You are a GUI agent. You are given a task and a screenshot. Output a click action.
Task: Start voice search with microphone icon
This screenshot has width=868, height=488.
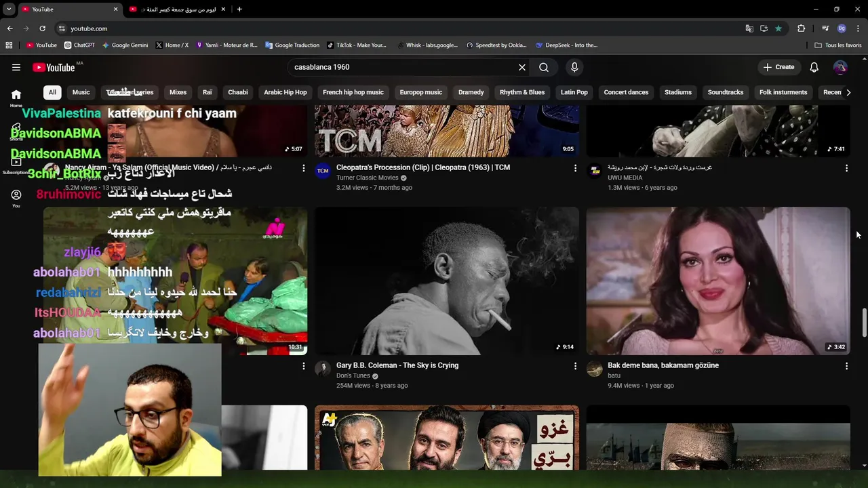click(574, 67)
